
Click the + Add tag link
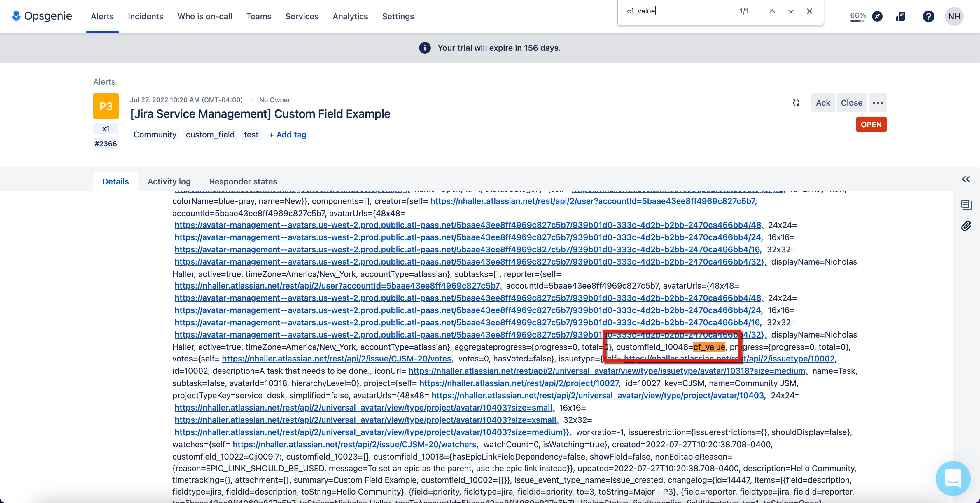click(288, 135)
